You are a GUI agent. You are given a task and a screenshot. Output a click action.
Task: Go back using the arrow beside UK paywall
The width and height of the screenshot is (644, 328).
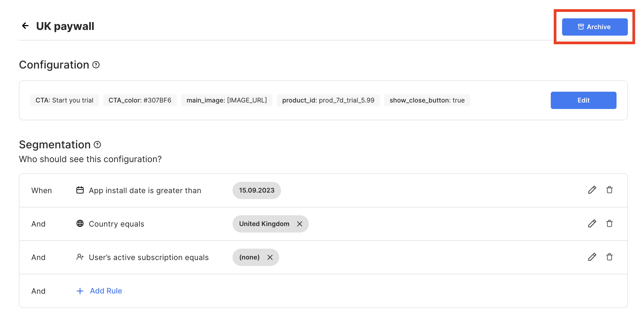(x=25, y=26)
